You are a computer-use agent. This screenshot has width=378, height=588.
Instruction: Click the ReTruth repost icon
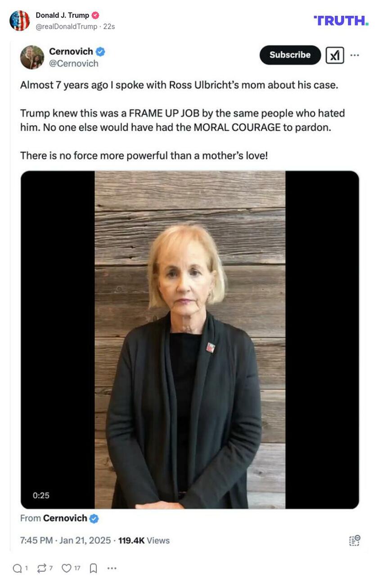[x=41, y=569]
